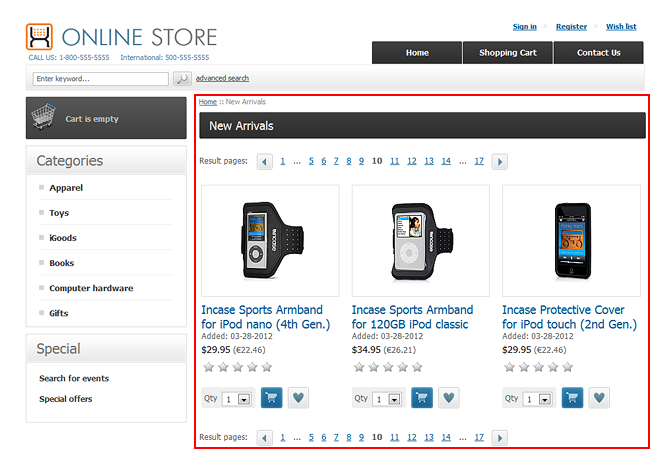Open the Shopping Cart tab
The height and width of the screenshot is (451, 668).
click(508, 53)
